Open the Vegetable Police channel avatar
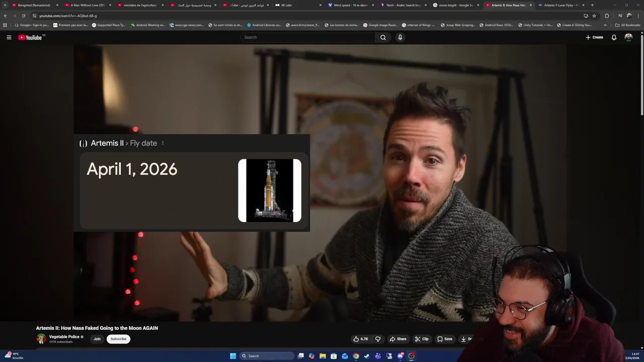This screenshot has width=644, height=362. pyautogui.click(x=41, y=339)
